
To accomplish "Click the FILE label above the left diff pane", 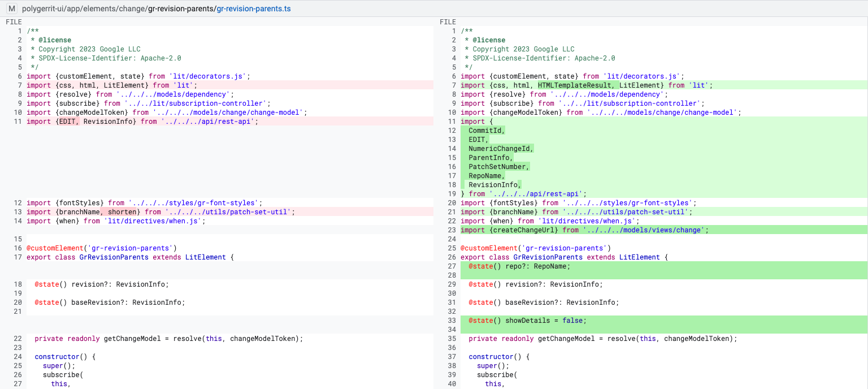I will click(13, 21).
